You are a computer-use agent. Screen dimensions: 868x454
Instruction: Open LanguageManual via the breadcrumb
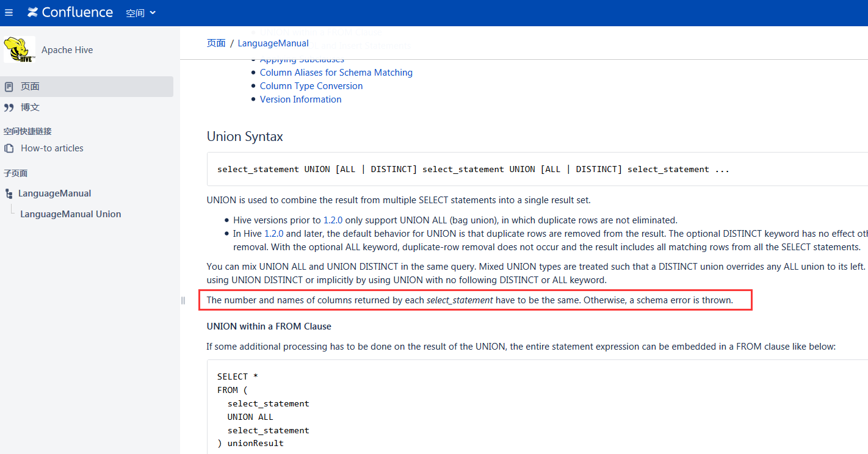273,43
